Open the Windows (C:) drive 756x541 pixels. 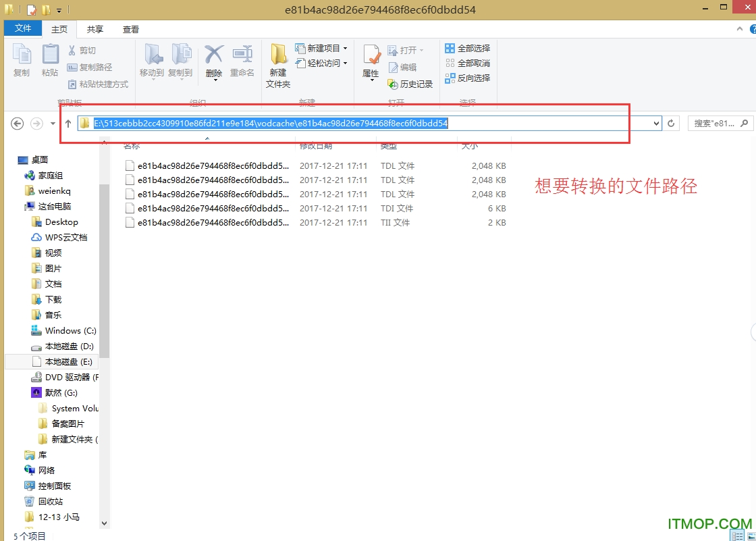[63, 330]
